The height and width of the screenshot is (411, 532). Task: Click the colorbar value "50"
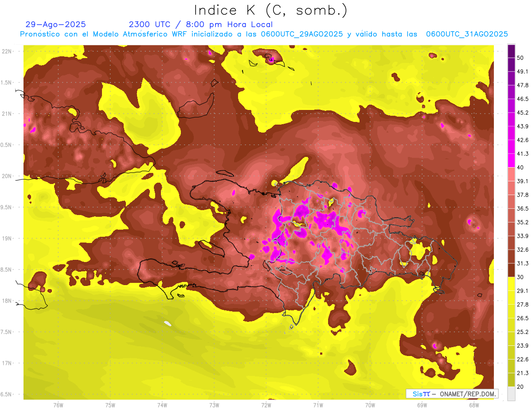[520, 58]
